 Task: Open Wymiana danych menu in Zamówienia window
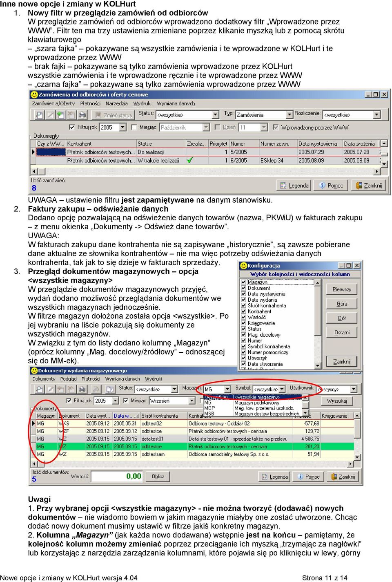click(x=176, y=103)
